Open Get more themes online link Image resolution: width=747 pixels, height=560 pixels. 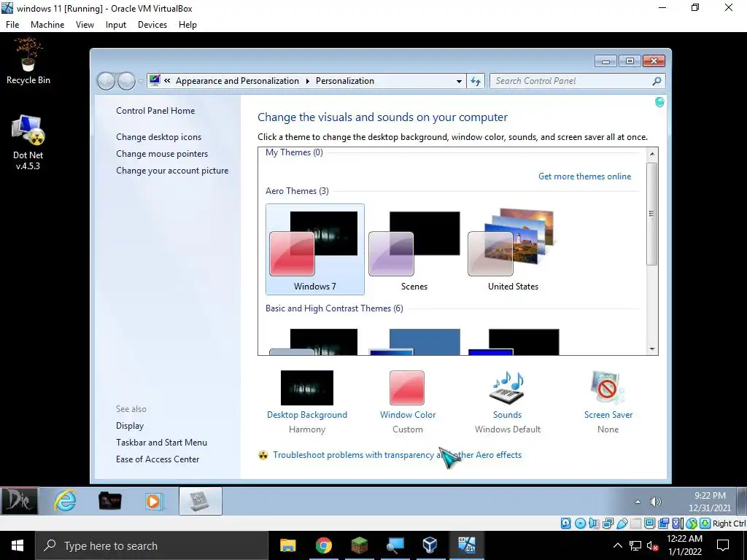[584, 176]
